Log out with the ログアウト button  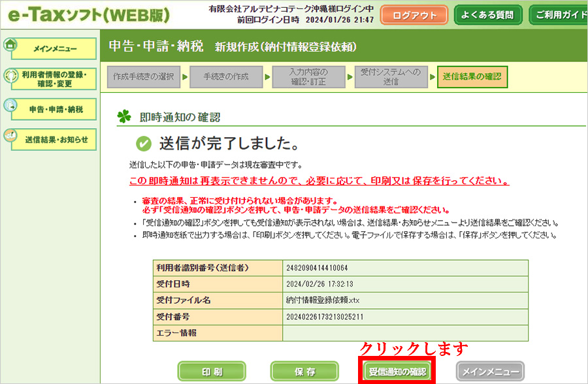(414, 14)
